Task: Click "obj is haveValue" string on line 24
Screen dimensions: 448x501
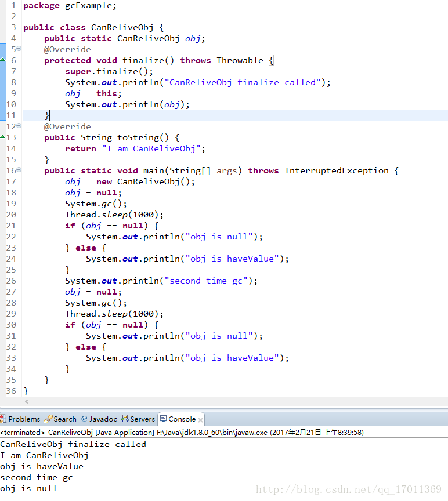Action: pos(232,259)
